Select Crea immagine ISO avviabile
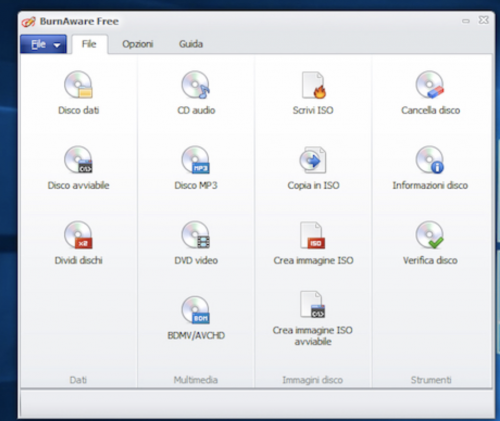Screen dimensions: 500x421 point(313,318)
